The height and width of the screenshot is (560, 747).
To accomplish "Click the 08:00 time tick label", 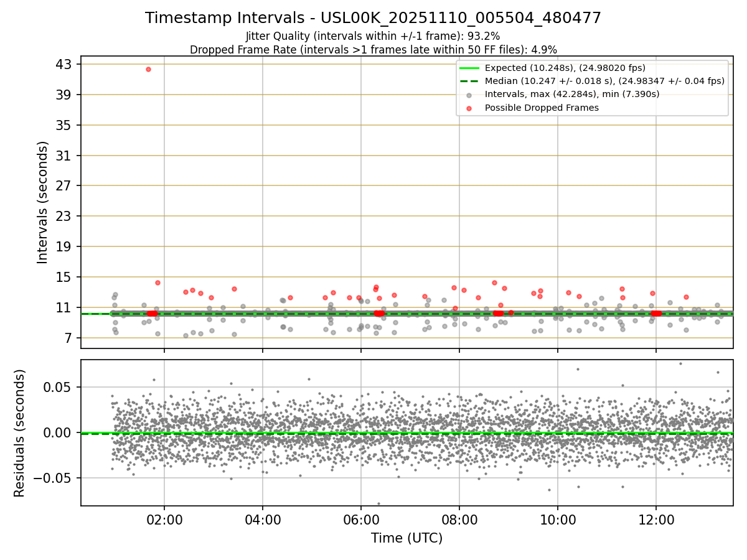I will [x=459, y=520].
